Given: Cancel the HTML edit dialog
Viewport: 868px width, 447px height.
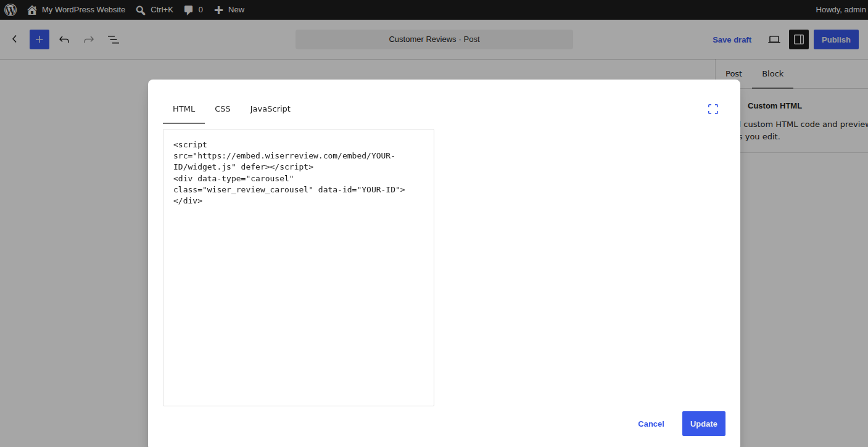Looking at the screenshot, I should [x=651, y=424].
